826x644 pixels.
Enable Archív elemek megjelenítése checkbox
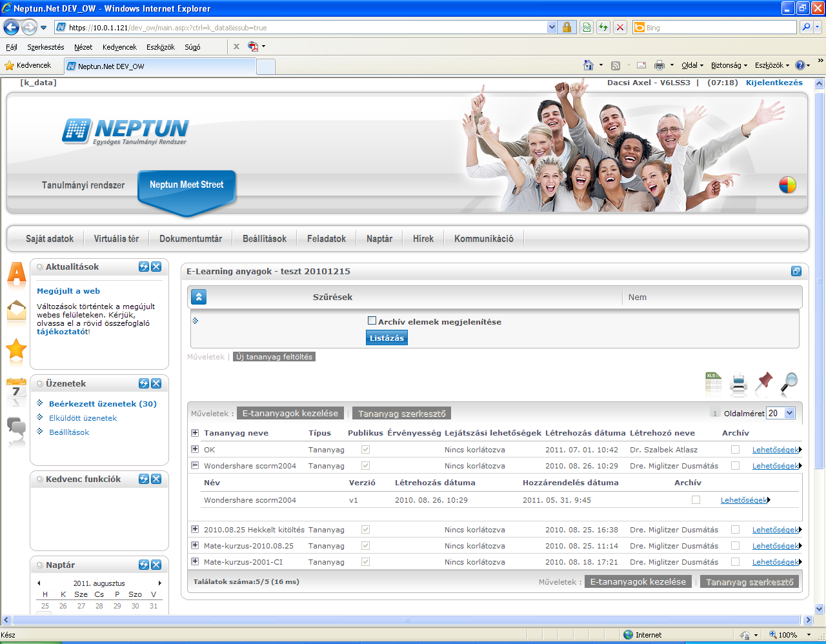372,321
